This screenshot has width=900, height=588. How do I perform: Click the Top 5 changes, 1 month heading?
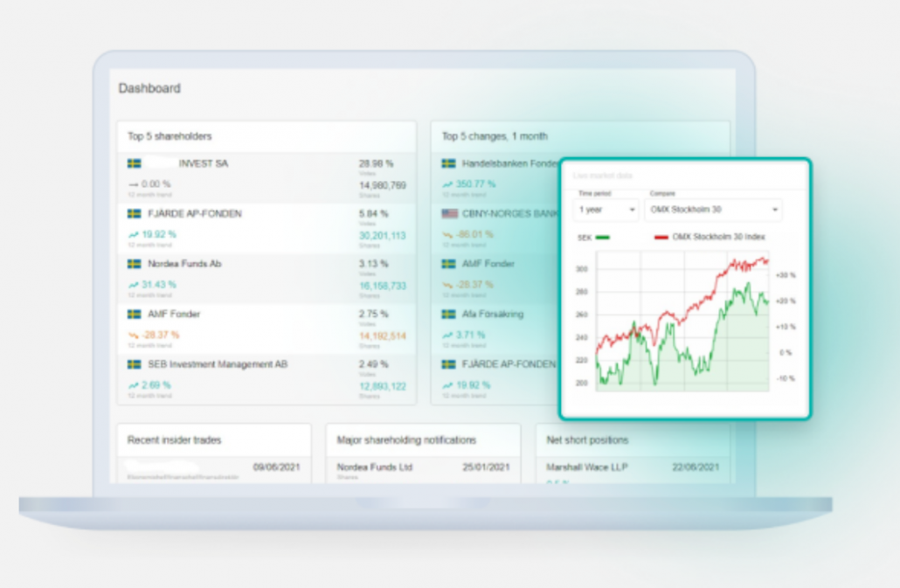click(x=495, y=136)
